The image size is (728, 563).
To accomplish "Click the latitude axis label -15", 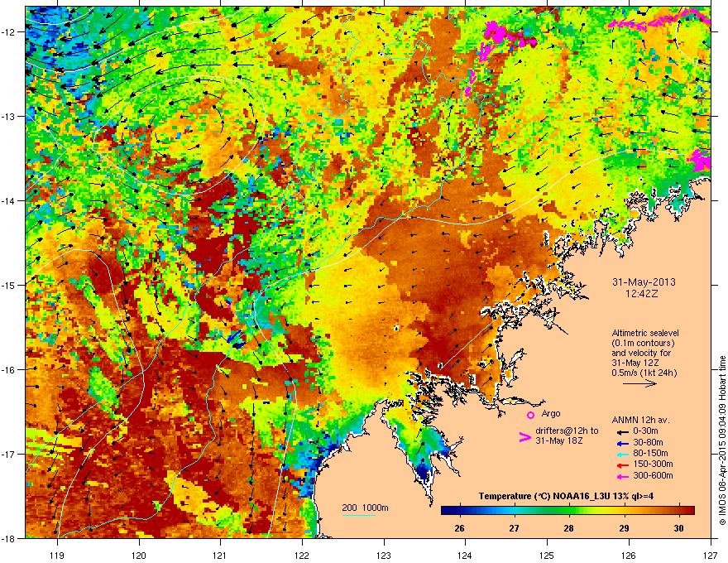I will point(9,285).
